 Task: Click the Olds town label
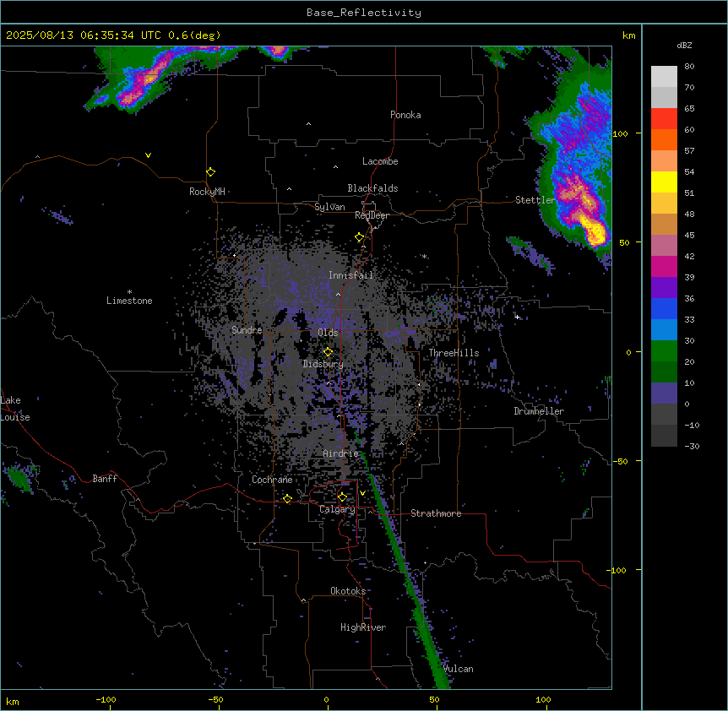coord(328,333)
